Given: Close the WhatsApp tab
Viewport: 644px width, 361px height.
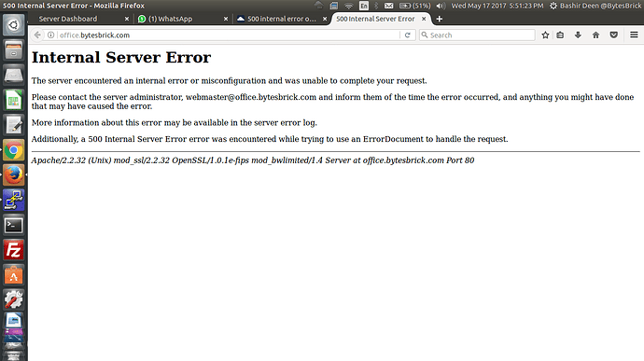Looking at the screenshot, I should (226, 19).
